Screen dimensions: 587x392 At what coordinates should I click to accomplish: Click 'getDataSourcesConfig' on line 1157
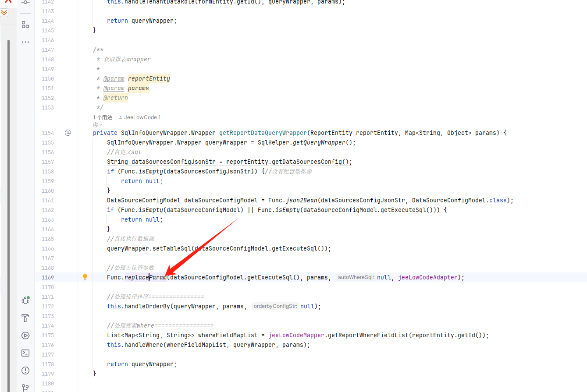pyautogui.click(x=307, y=162)
